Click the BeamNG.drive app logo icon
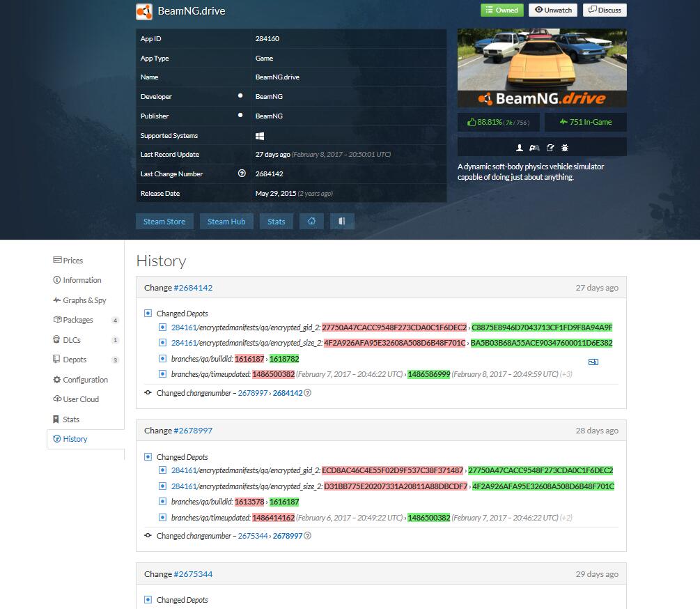700x609 pixels. pos(144,12)
